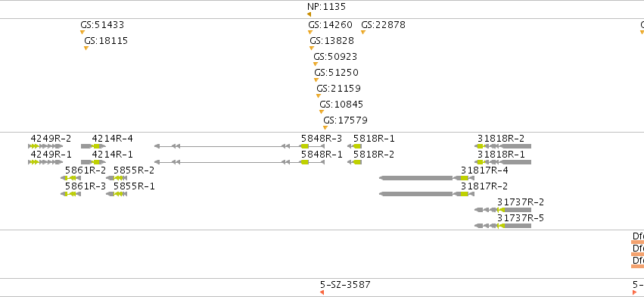Click the 5-SZ-3587 red arrow marker
This screenshot has width=644, height=297.
click(x=322, y=292)
